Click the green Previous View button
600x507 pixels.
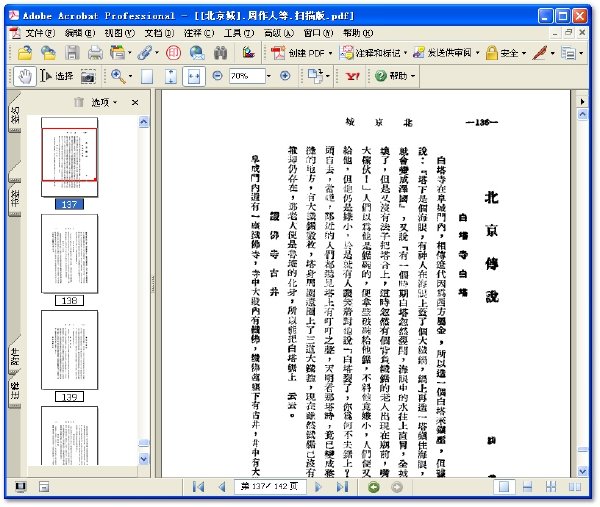tap(374, 487)
